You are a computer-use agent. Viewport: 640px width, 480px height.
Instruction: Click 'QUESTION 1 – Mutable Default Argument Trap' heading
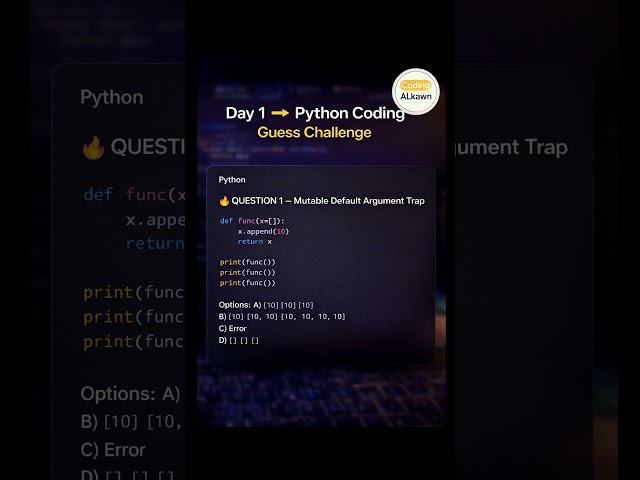tap(328, 201)
